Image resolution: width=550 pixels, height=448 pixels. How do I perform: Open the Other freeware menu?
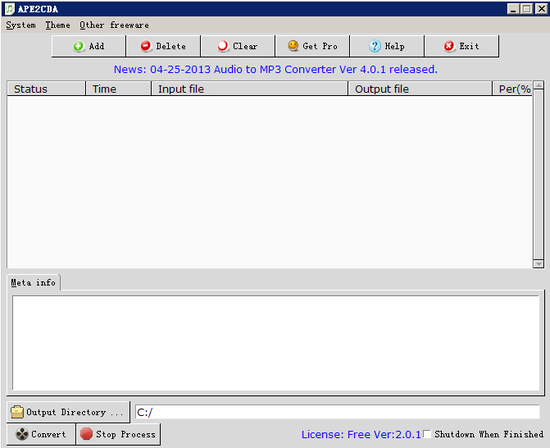point(114,25)
